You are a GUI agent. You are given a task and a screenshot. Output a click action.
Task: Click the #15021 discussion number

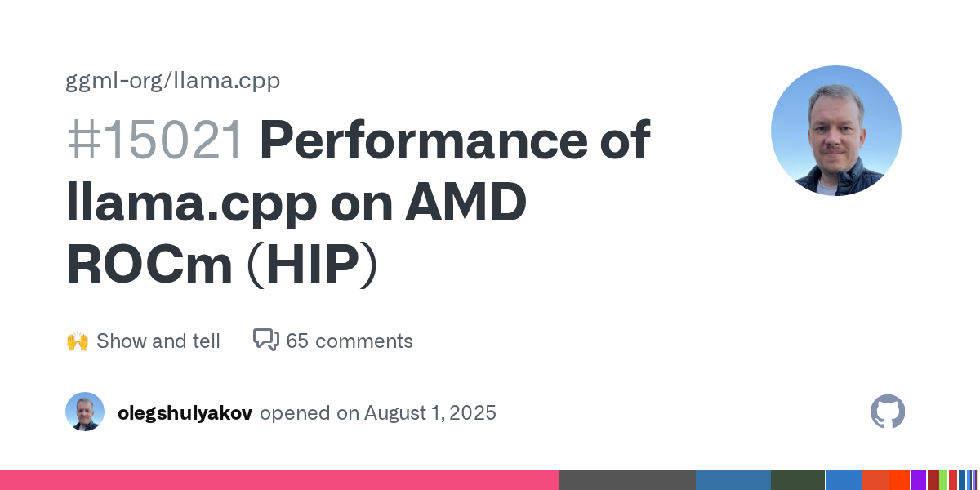[x=155, y=140]
